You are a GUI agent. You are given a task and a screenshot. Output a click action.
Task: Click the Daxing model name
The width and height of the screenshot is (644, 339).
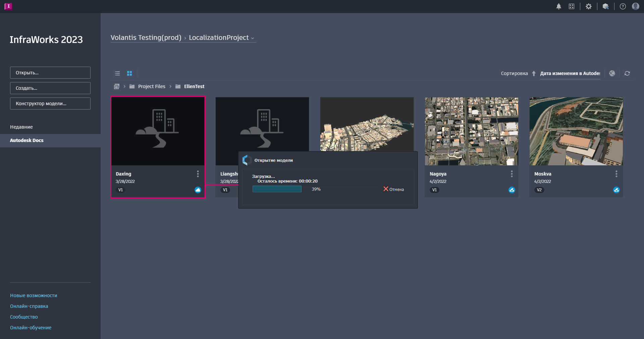[123, 174]
